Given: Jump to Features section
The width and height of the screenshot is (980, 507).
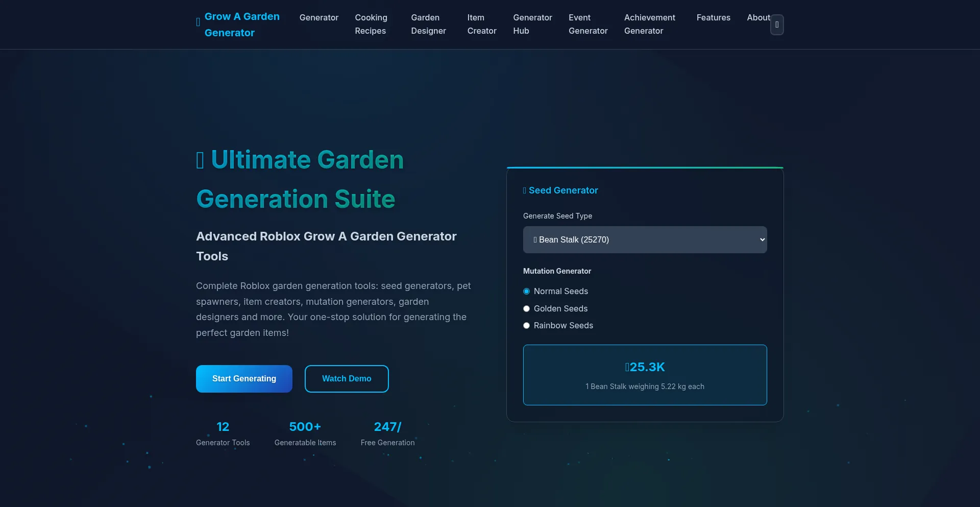Looking at the screenshot, I should coord(713,18).
